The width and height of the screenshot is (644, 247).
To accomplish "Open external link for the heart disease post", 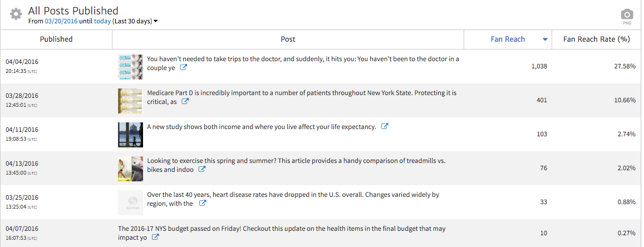I will pyautogui.click(x=203, y=204).
